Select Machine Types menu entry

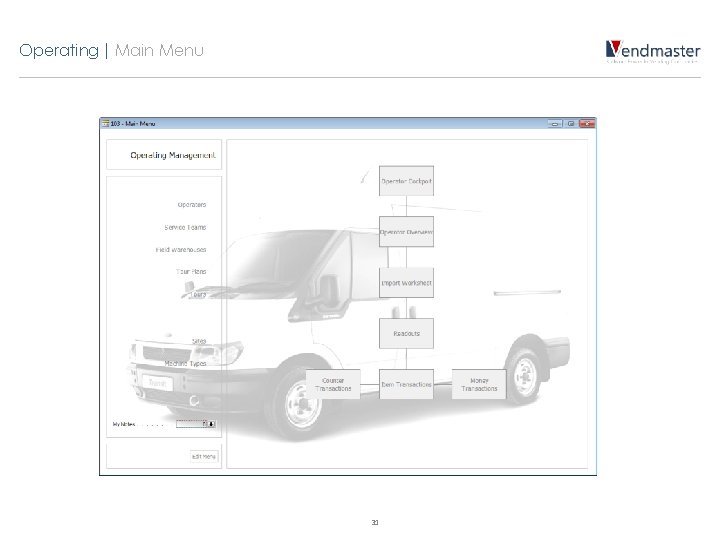[x=185, y=364]
